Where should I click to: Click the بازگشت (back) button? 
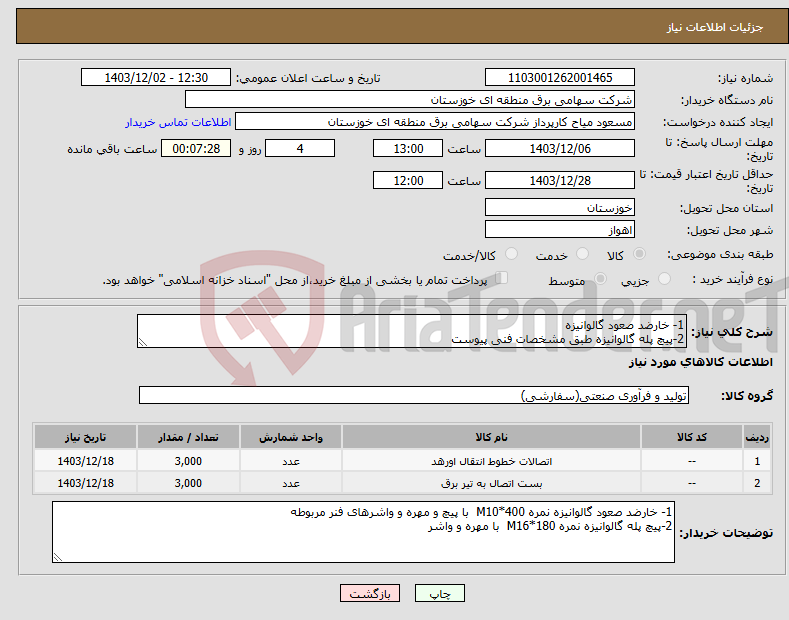[x=370, y=593]
